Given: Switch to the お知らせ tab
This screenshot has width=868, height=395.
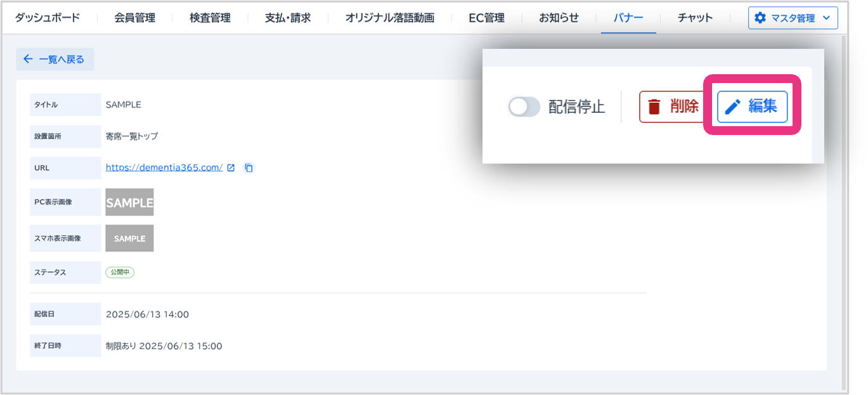Looking at the screenshot, I should point(559,18).
